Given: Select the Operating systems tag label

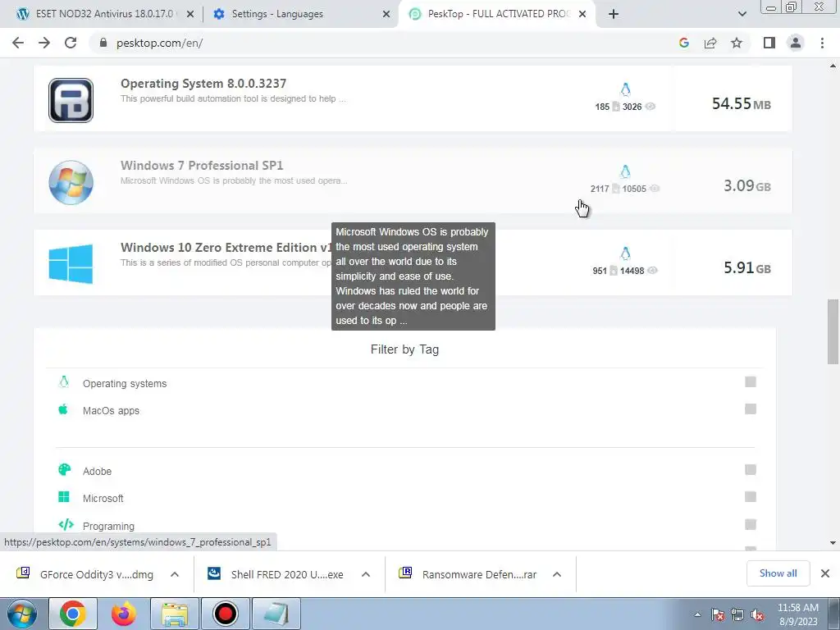Looking at the screenshot, I should [125, 384].
